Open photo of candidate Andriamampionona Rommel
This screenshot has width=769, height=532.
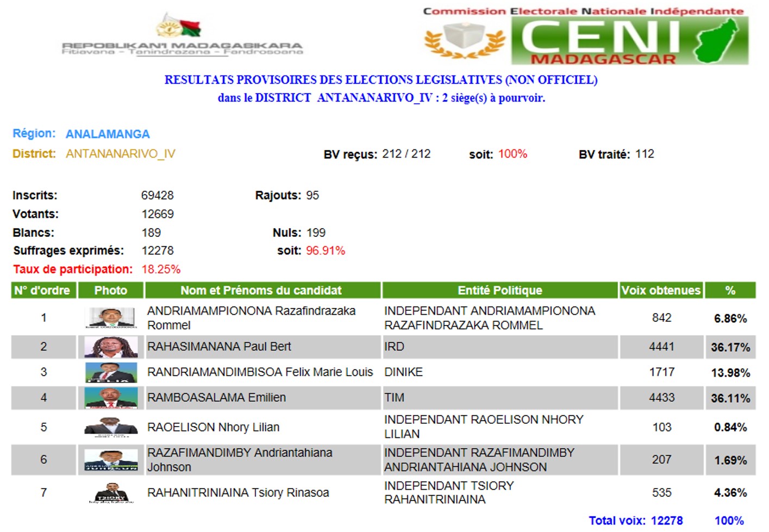tap(111, 318)
